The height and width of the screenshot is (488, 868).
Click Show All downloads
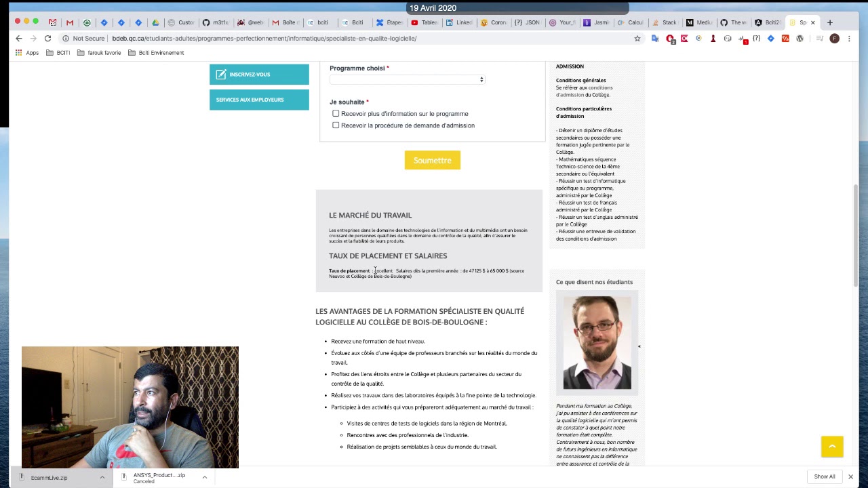tap(825, 476)
